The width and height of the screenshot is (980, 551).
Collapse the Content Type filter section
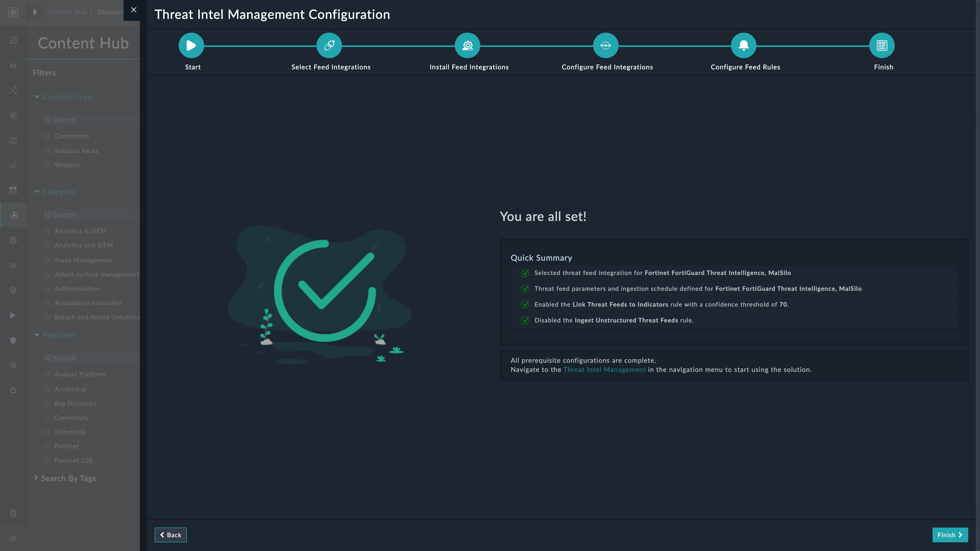point(37,97)
